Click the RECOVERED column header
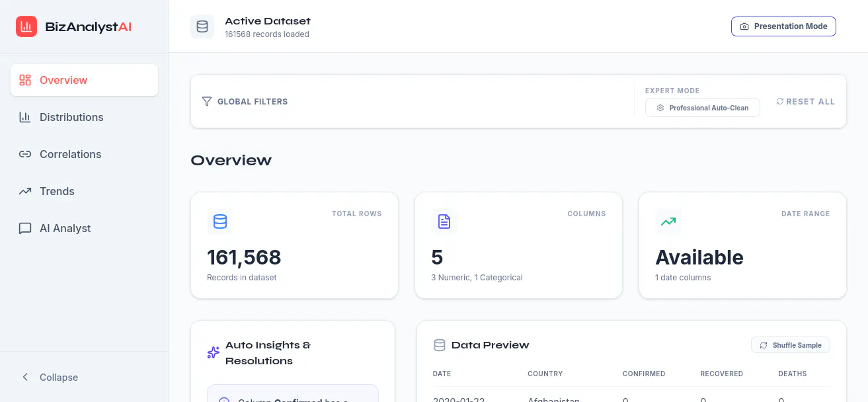 point(721,374)
